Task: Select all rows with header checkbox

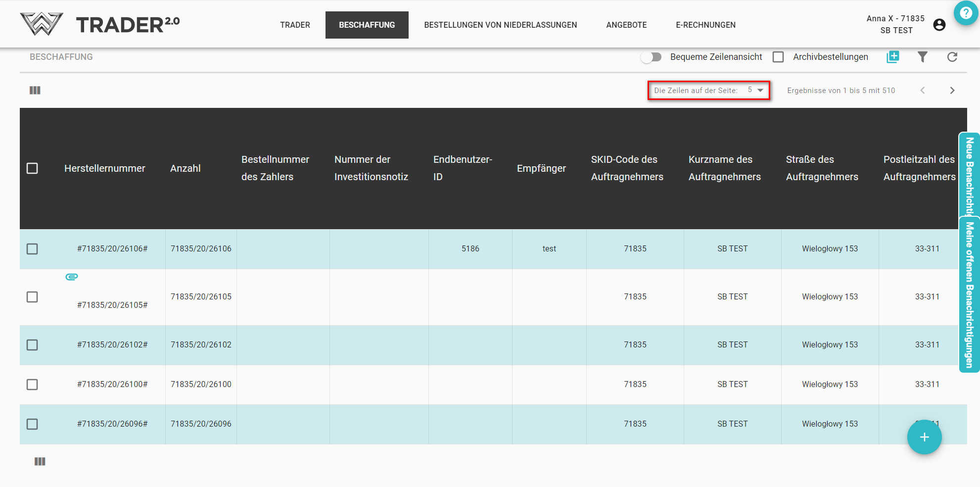Action: point(32,168)
